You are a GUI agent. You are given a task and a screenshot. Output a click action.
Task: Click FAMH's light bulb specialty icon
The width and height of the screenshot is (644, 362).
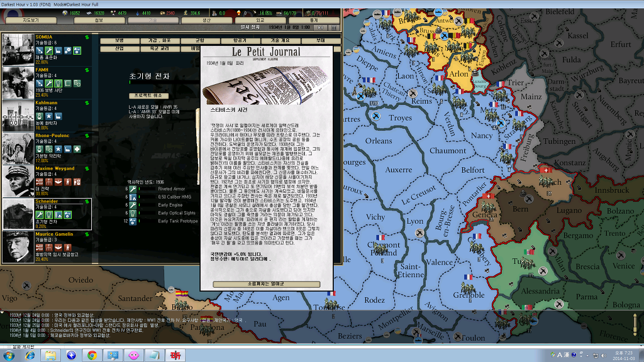tap(58, 84)
